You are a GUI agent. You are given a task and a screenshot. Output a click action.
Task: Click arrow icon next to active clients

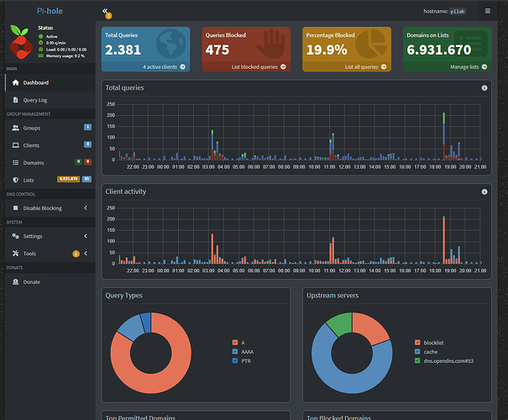(x=183, y=66)
